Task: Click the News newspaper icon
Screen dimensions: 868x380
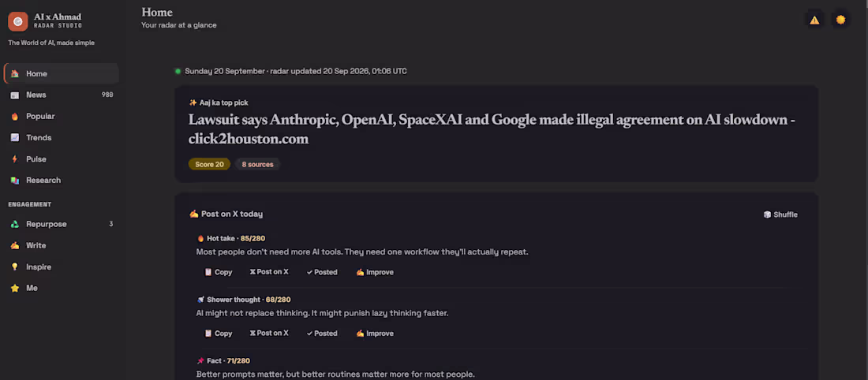Action: pos(15,95)
